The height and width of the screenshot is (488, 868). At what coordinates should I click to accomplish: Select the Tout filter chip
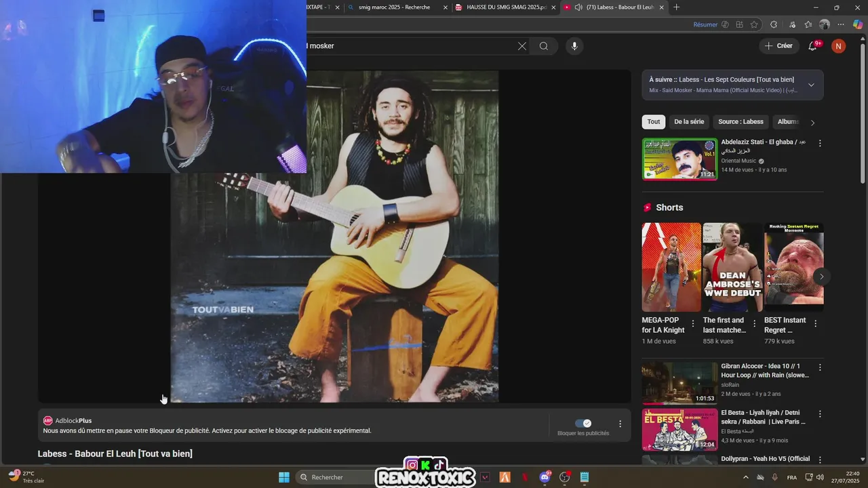pyautogui.click(x=654, y=122)
